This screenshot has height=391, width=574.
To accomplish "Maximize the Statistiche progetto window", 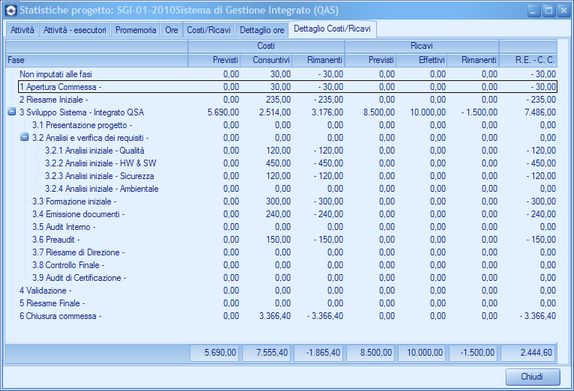I will coord(548,10).
